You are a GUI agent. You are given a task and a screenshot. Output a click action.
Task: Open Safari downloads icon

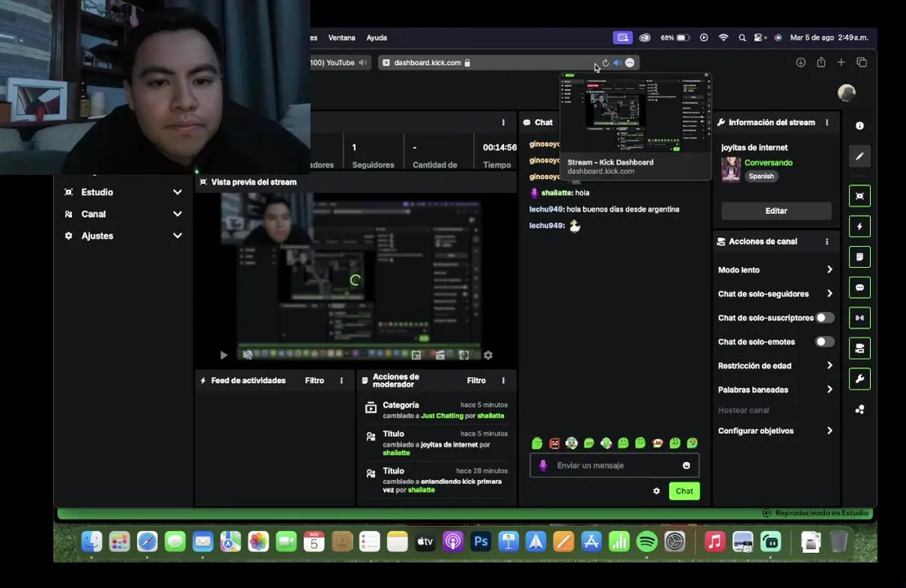801,62
